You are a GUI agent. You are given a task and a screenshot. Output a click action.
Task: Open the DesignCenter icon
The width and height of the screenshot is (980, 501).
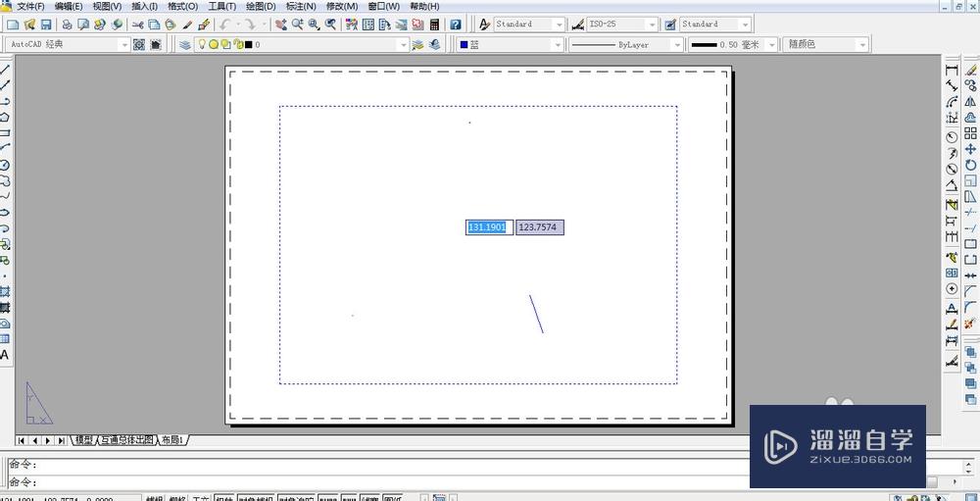368,25
